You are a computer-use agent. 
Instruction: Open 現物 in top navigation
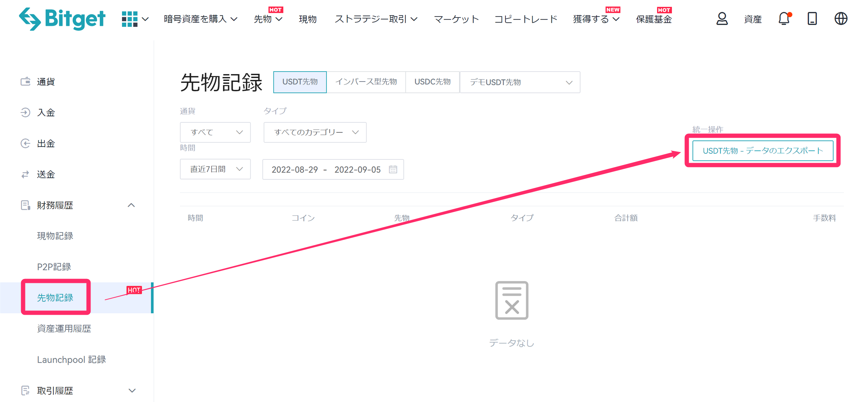(308, 19)
